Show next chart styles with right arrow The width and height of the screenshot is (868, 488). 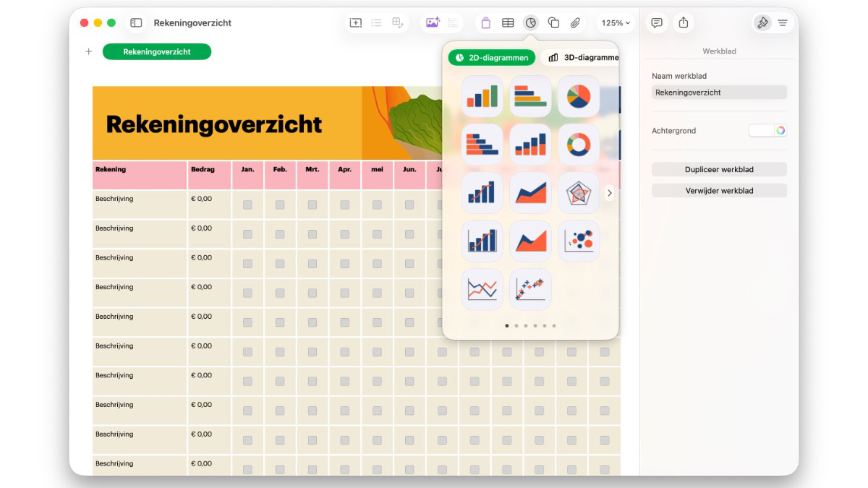pos(610,193)
